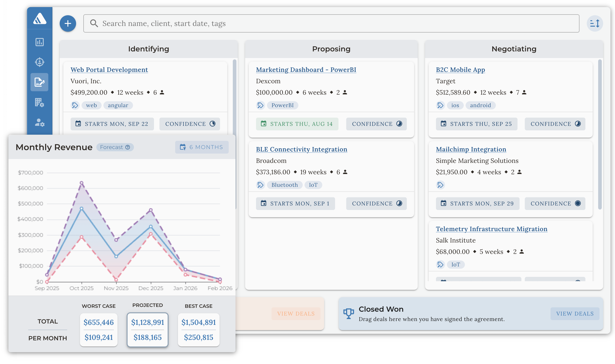Open start date picker on Marketing Dashboard card
The height and width of the screenshot is (364, 615).
[297, 124]
